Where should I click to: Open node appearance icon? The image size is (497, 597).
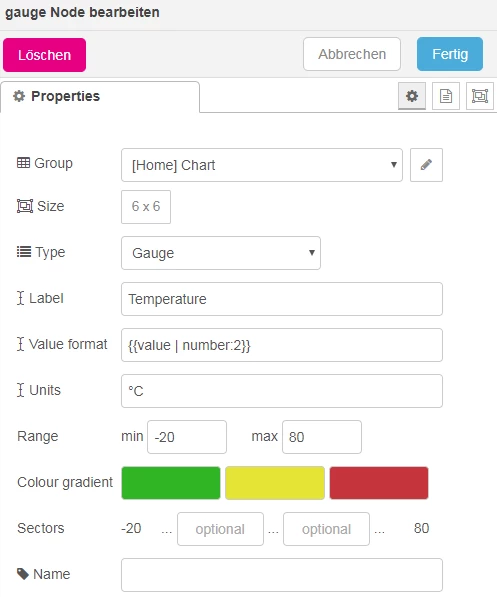[x=480, y=96]
